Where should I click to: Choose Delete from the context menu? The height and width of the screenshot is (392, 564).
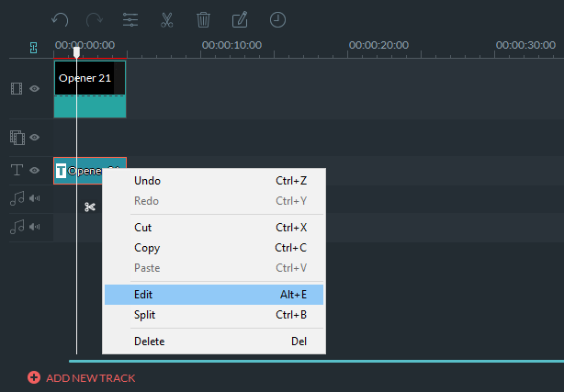pos(214,342)
